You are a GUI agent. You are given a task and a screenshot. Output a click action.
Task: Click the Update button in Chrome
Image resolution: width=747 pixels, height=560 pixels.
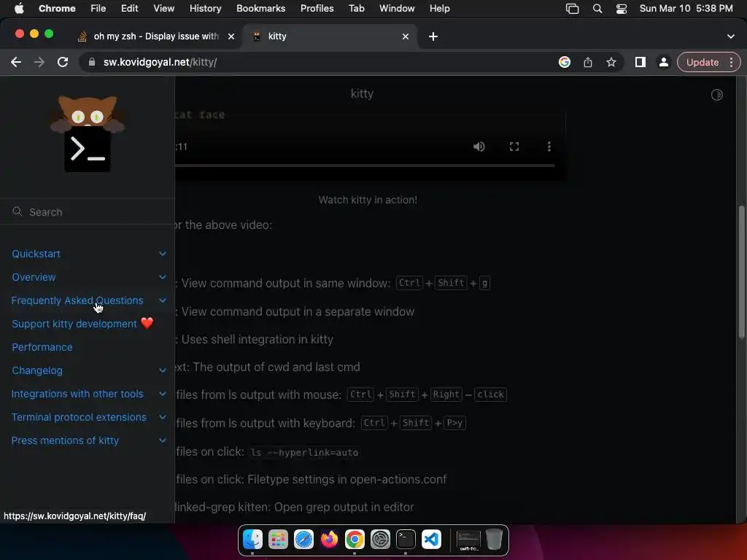click(x=703, y=62)
